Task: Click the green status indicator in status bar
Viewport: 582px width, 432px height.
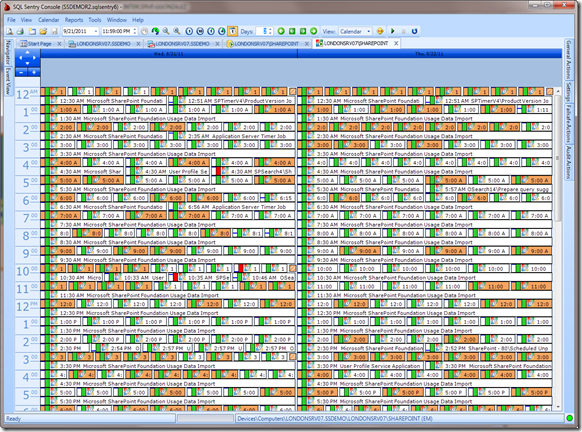Action: (569, 418)
